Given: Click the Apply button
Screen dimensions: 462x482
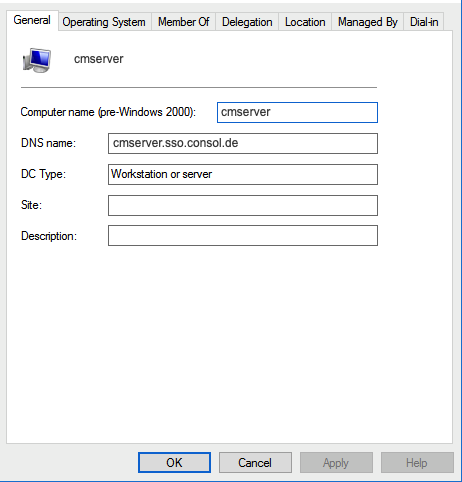Looking at the screenshot, I should click(x=336, y=462).
